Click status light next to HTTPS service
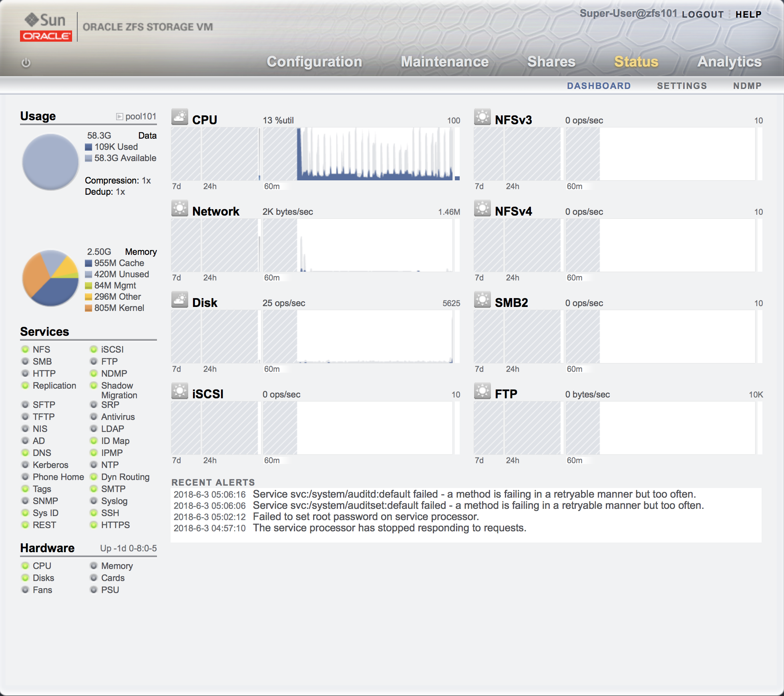 point(94,525)
